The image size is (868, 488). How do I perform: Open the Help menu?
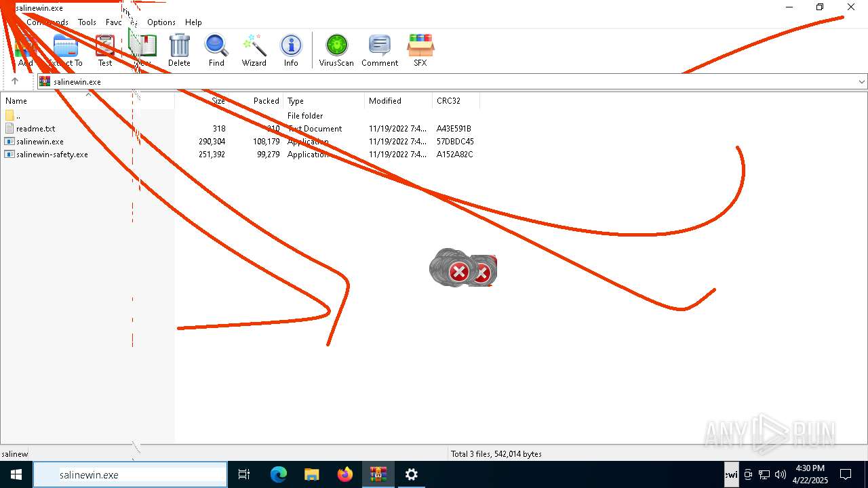[193, 22]
